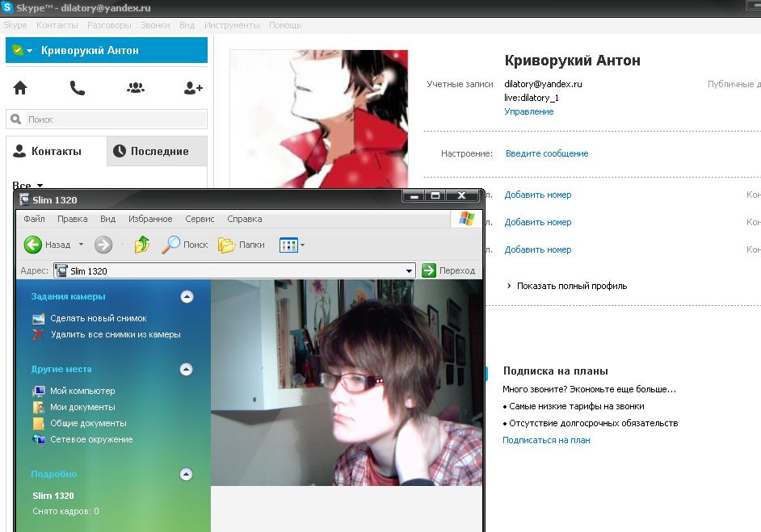Click the red X delete snapshots icon
This screenshot has width=761, height=532.
pos(38,335)
